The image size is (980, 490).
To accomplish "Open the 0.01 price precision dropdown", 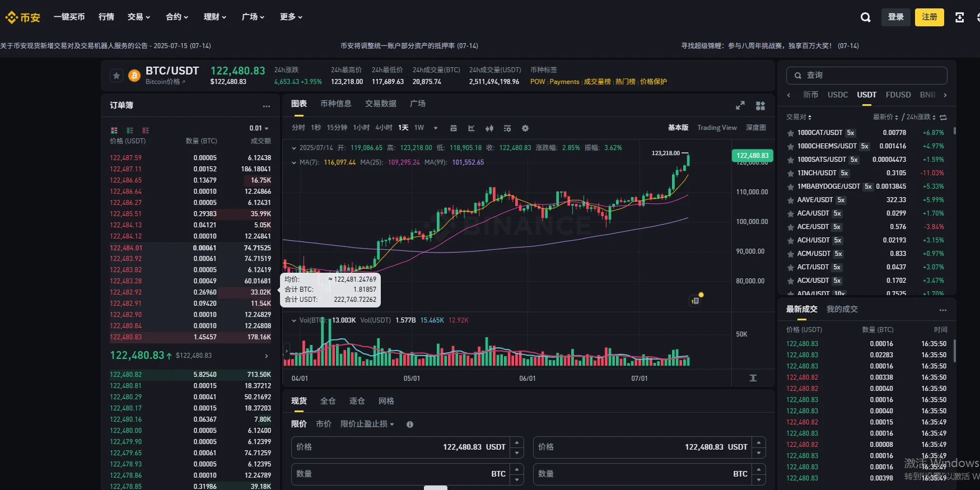I will point(259,128).
